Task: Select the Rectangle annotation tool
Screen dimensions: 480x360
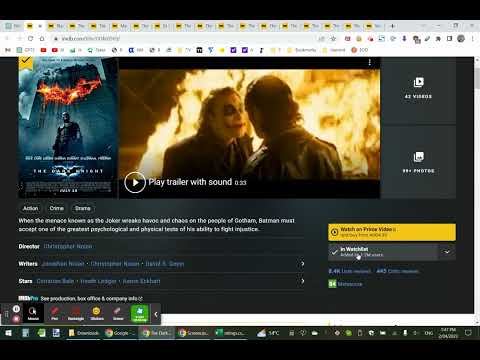Action: (x=76, y=314)
